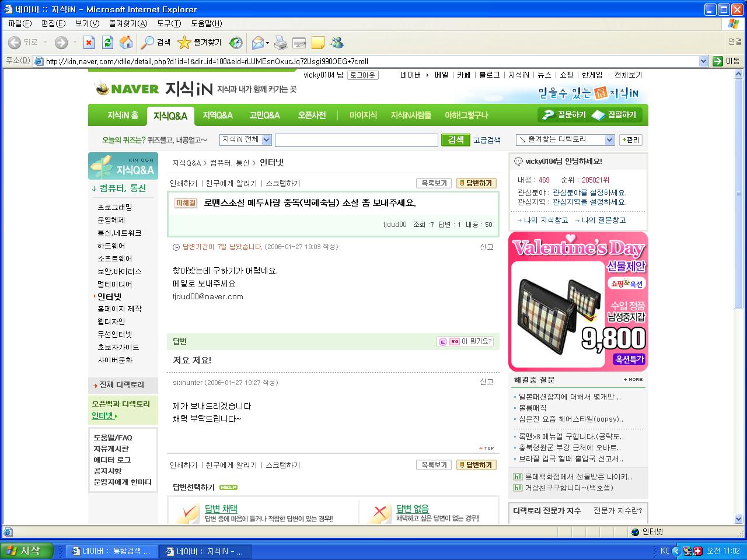Go to Home page icon
The width and height of the screenshot is (747, 560).
[126, 43]
